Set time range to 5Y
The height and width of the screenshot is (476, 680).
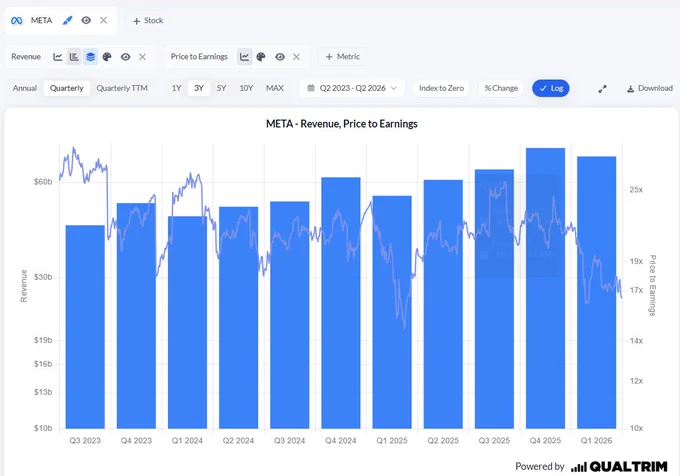pyautogui.click(x=221, y=88)
